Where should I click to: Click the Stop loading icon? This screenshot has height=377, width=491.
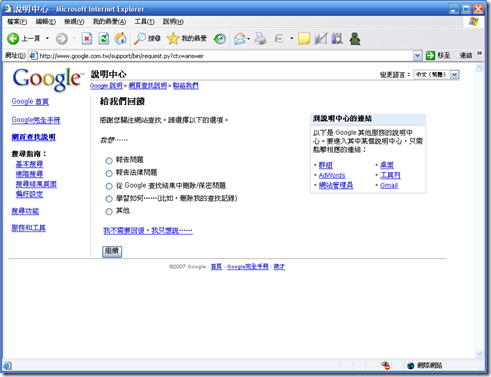tap(87, 39)
